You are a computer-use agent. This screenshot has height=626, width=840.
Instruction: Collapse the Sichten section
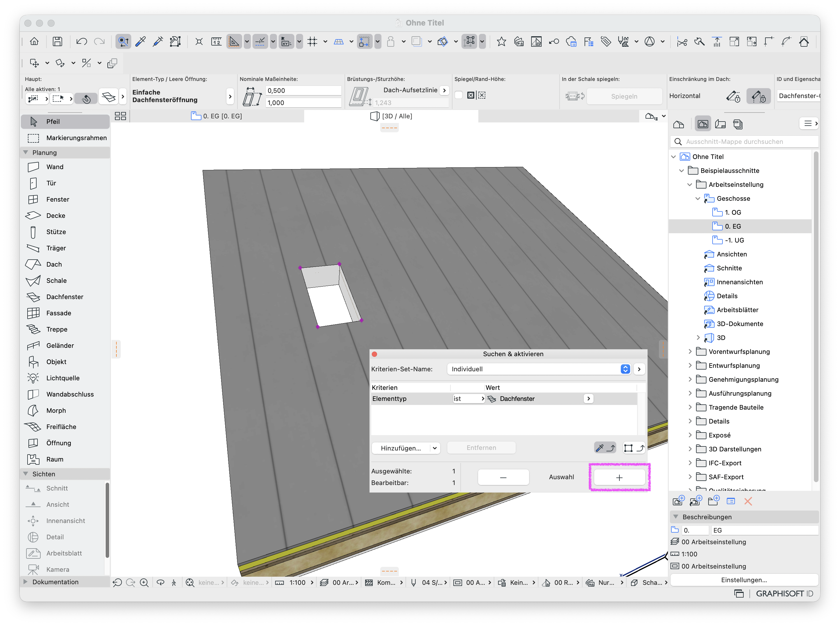26,474
